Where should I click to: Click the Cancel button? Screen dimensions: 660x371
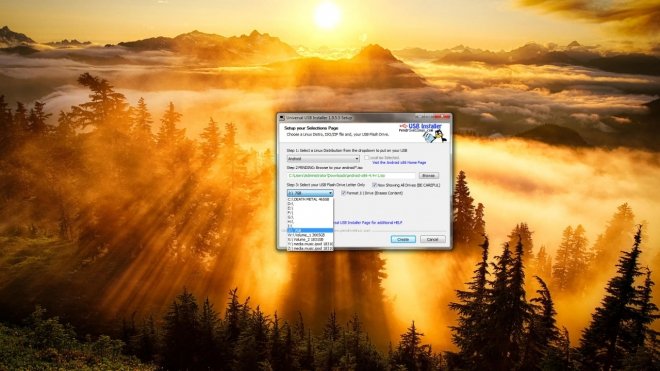(432, 239)
